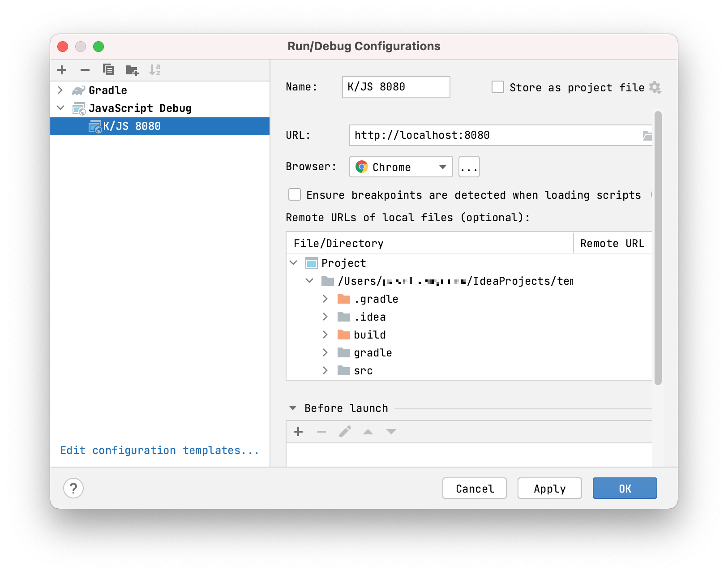This screenshot has width=728, height=575.
Task: Select the 'src' directory row
Action: click(469, 370)
